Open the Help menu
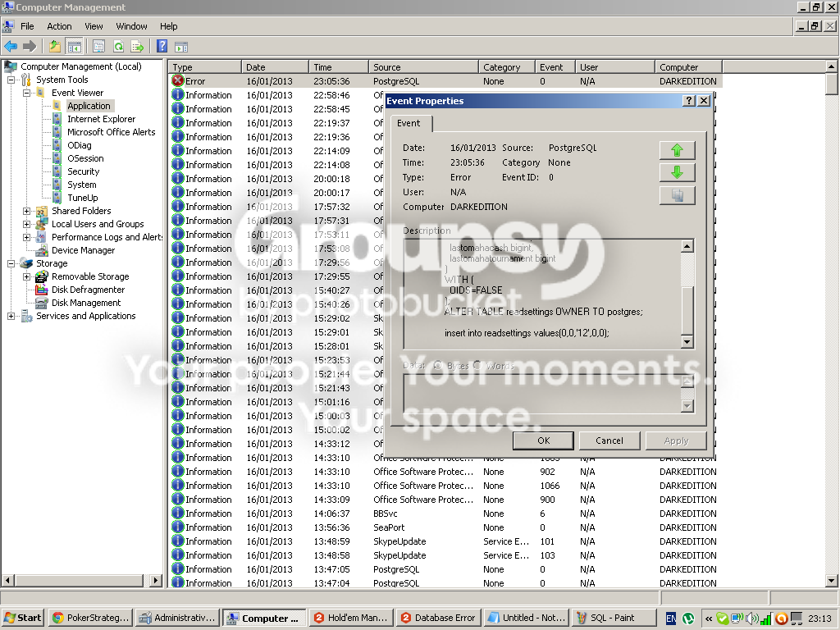 coord(168,26)
